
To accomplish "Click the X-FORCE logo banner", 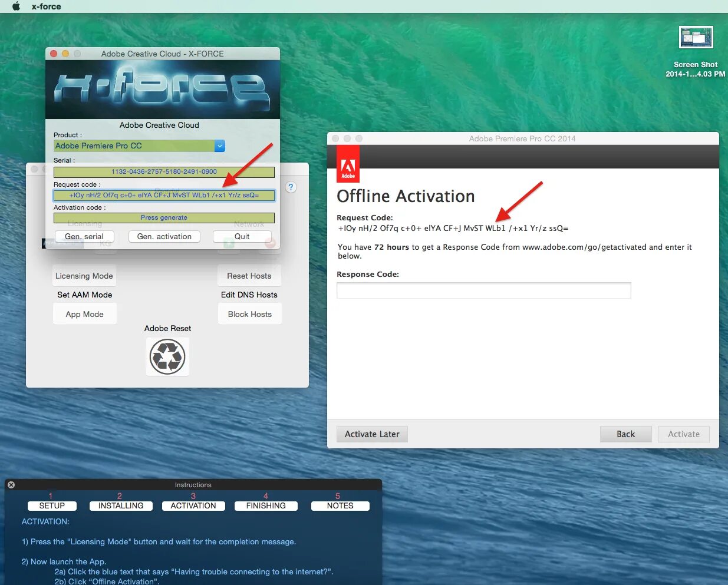I will pos(163,89).
